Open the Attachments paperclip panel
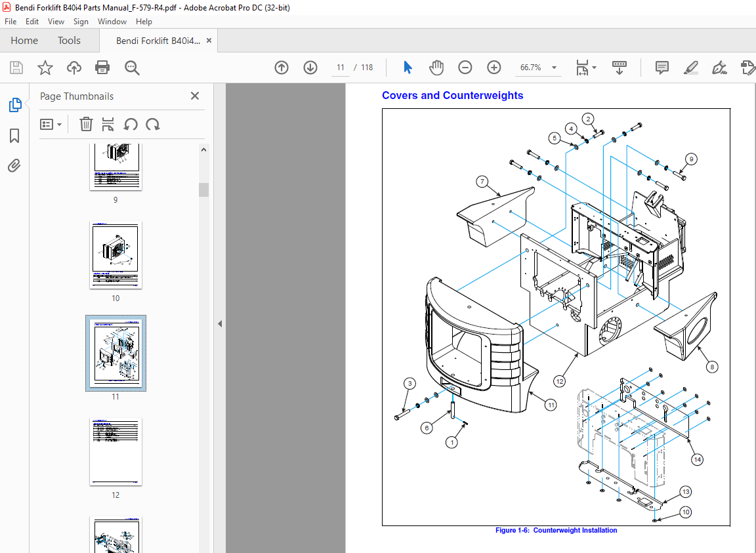The image size is (756, 553). 14,166
